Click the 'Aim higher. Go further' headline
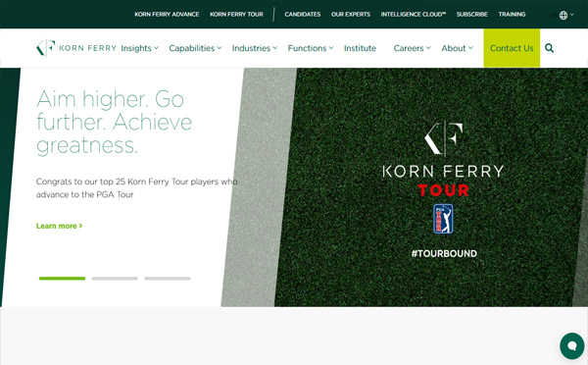 (x=115, y=122)
